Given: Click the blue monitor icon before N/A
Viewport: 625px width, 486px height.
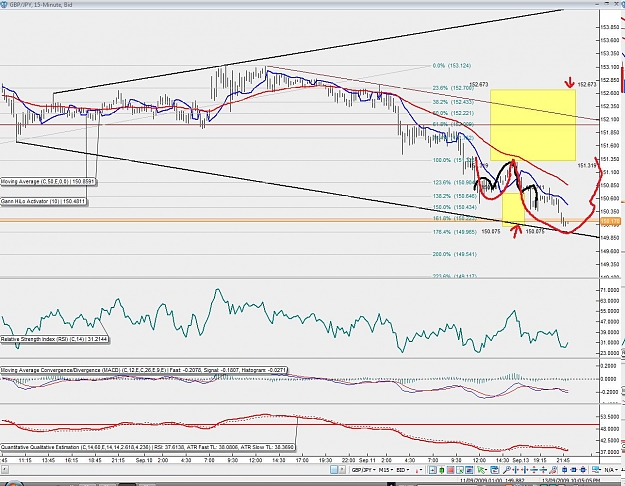Looking at the screenshot, I should 596,470.
